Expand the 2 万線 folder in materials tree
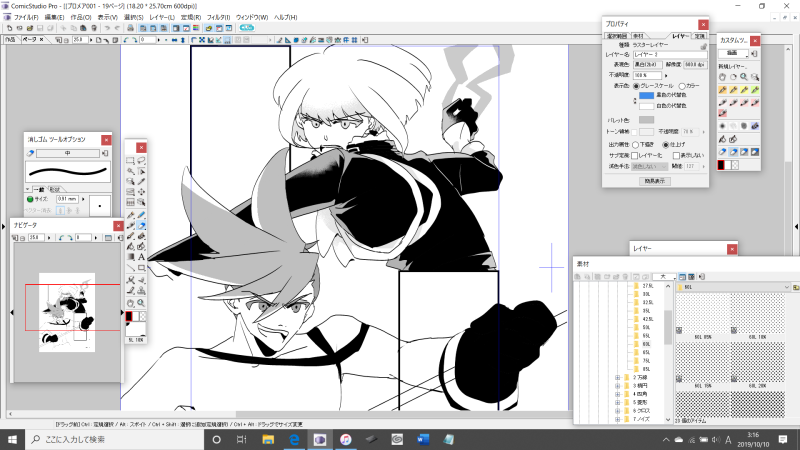The height and width of the screenshot is (450, 800). pyautogui.click(x=617, y=378)
